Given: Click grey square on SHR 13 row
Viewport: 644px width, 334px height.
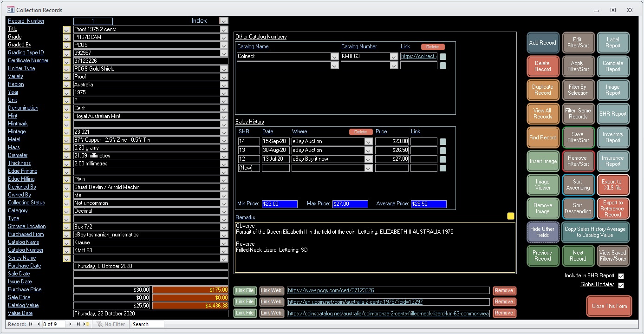Looking at the screenshot, I should tap(443, 151).
